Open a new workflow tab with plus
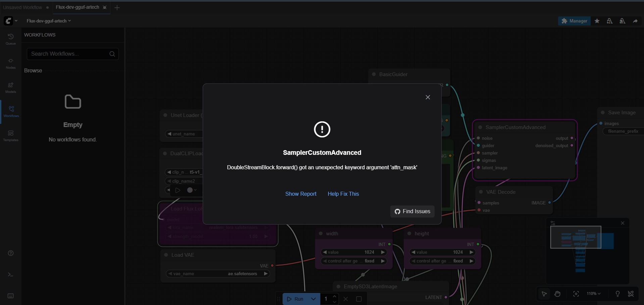644x305 pixels. 117,8
